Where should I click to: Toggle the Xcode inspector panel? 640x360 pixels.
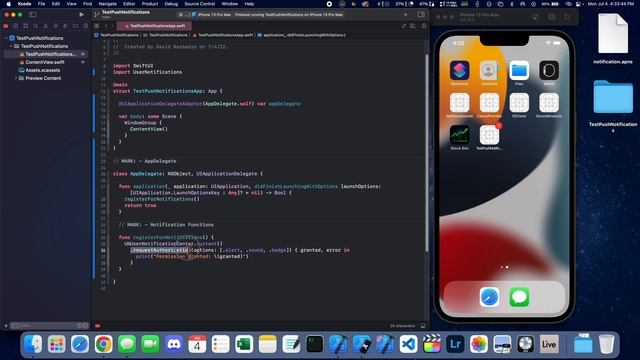click(421, 14)
